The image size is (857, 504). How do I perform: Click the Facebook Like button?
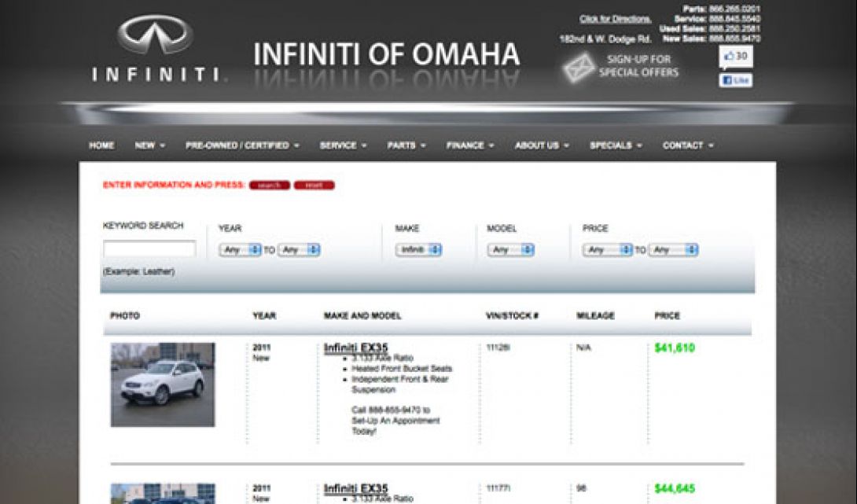(736, 80)
